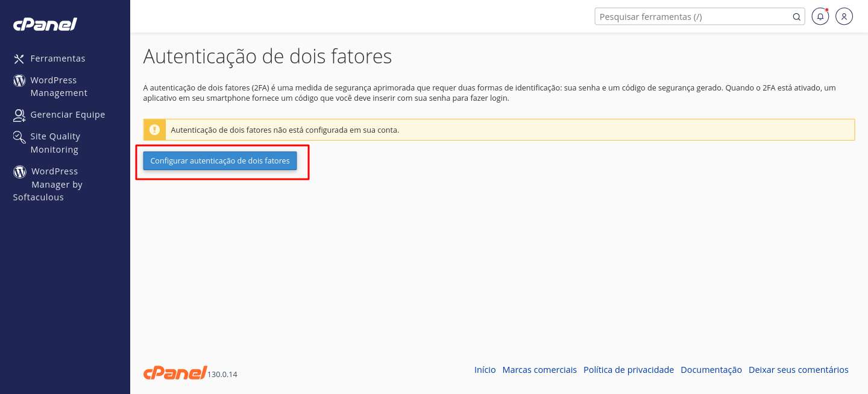Select the Ferramentas text label in the sidebar

point(58,59)
